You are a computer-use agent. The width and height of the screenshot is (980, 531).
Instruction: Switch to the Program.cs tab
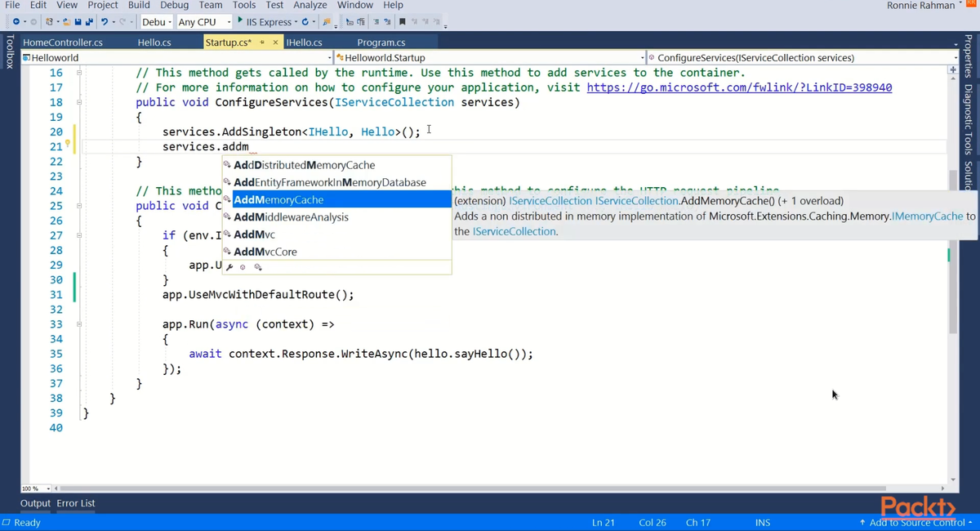(381, 42)
